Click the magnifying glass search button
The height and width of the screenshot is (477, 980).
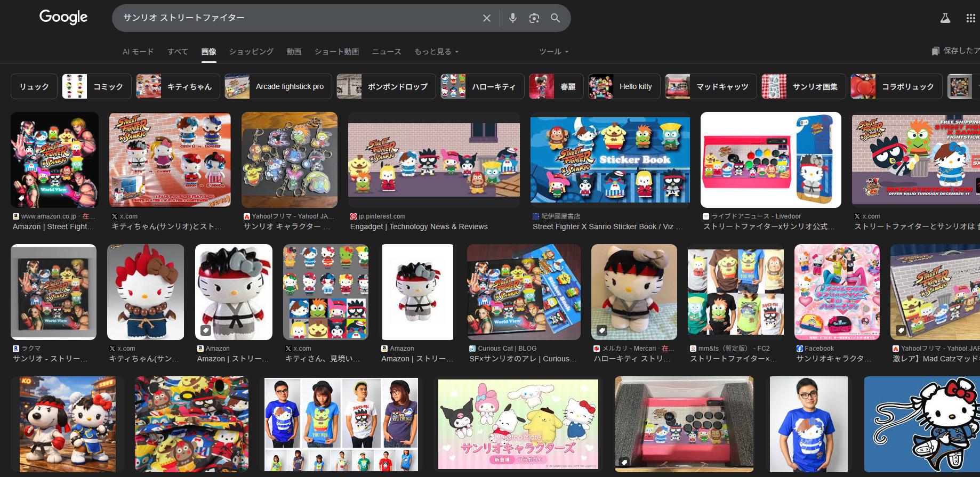tap(555, 18)
